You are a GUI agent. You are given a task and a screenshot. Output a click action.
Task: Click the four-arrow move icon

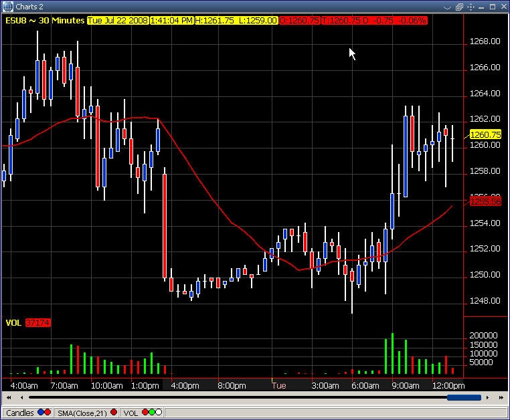tap(472, 7)
